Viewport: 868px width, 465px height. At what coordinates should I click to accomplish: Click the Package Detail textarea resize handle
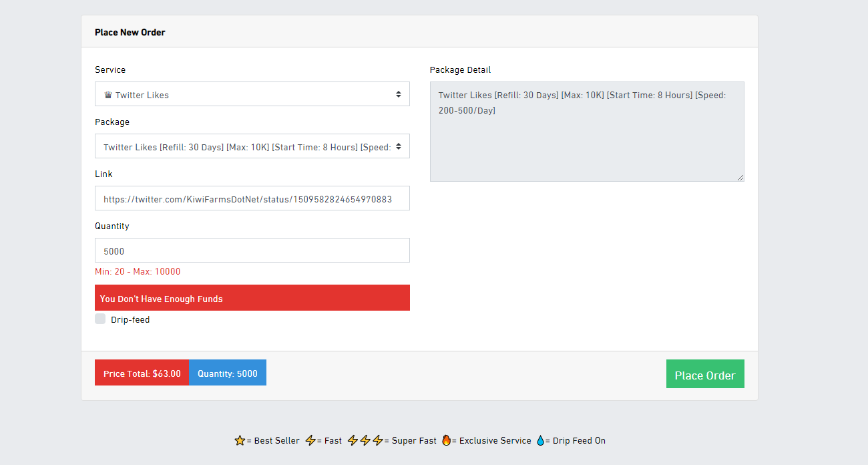click(740, 177)
